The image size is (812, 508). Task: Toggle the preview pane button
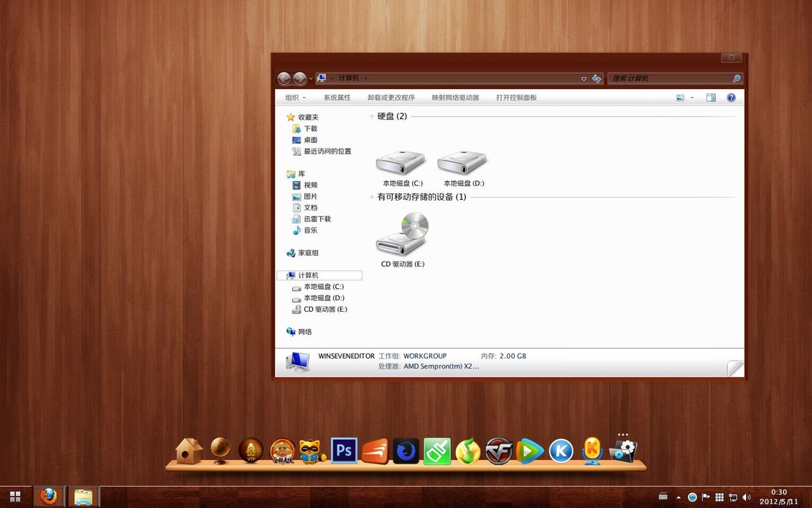click(711, 98)
